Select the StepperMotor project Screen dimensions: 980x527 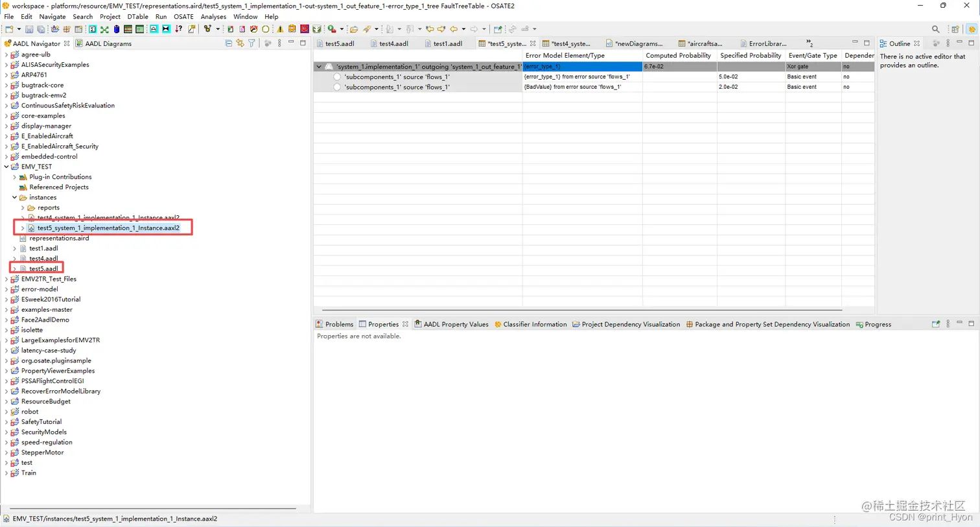[42, 452]
